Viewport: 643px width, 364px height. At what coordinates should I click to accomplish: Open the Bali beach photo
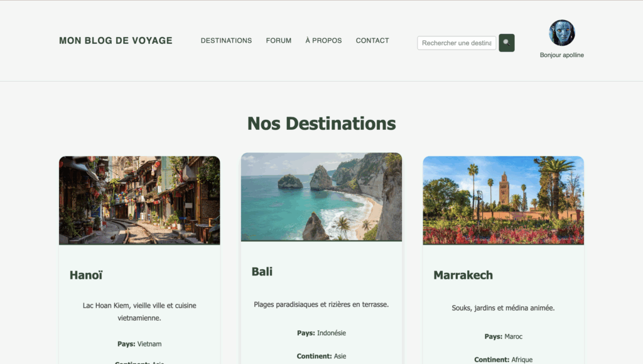(x=321, y=197)
